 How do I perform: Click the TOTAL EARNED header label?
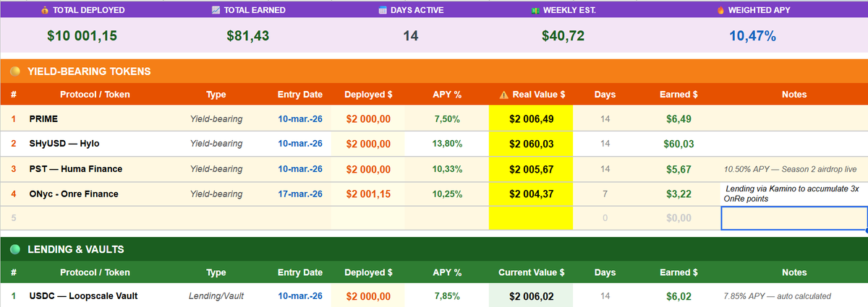tap(255, 10)
